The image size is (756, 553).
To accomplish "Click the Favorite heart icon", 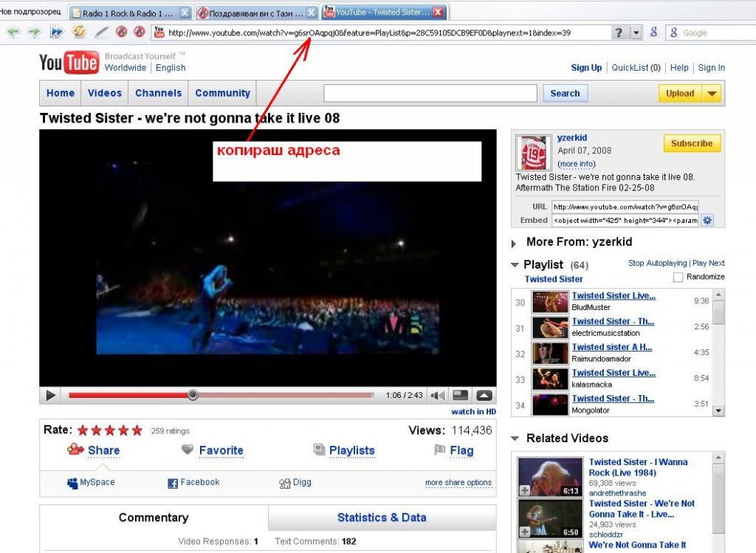I will coord(188,450).
